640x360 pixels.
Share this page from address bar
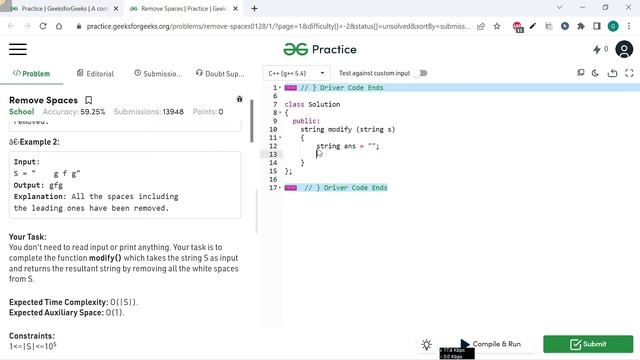point(481,26)
